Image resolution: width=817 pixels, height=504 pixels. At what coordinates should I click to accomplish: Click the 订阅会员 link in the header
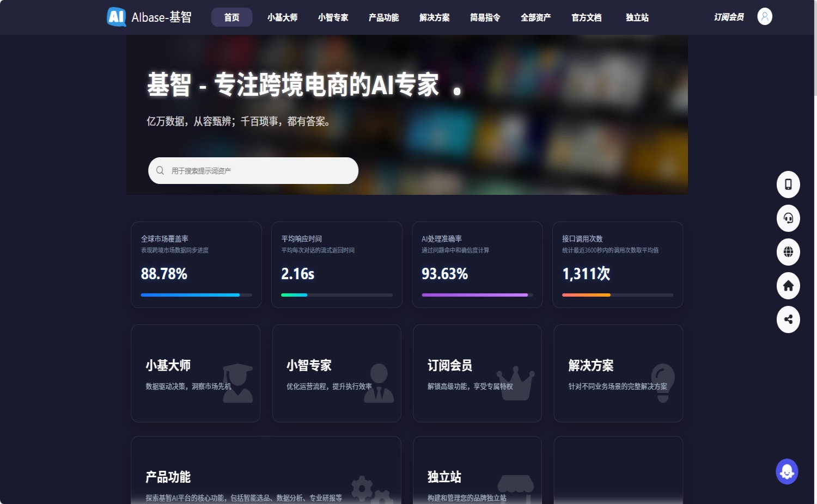(x=729, y=17)
